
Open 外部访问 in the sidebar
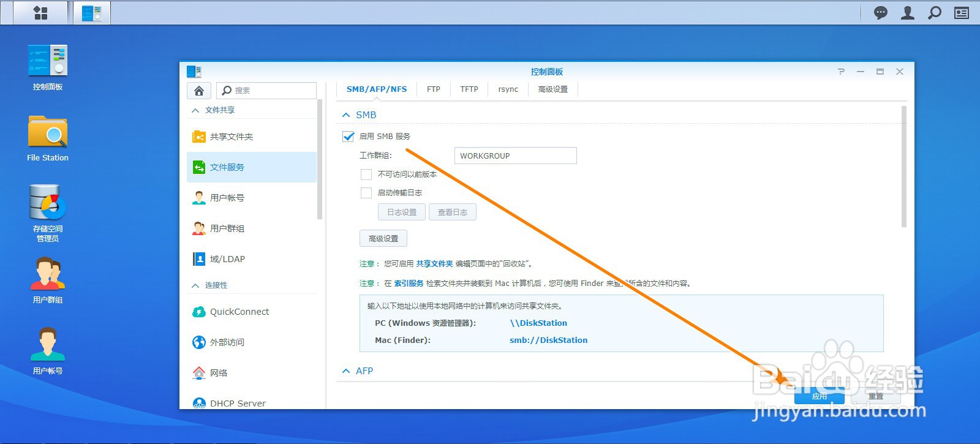252,342
